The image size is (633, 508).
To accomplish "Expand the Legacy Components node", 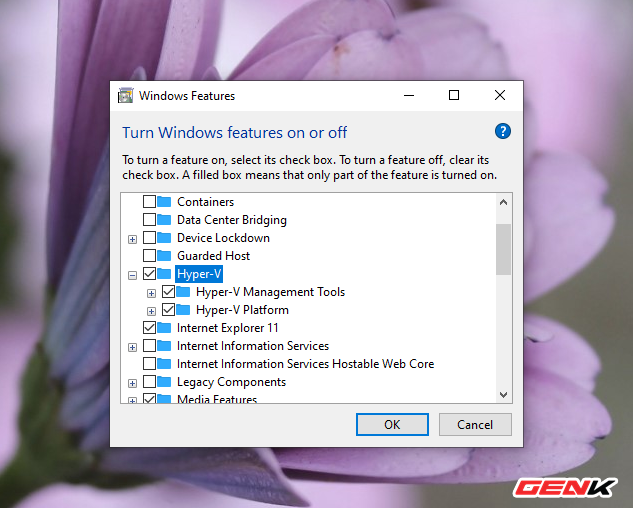I will pyautogui.click(x=132, y=383).
